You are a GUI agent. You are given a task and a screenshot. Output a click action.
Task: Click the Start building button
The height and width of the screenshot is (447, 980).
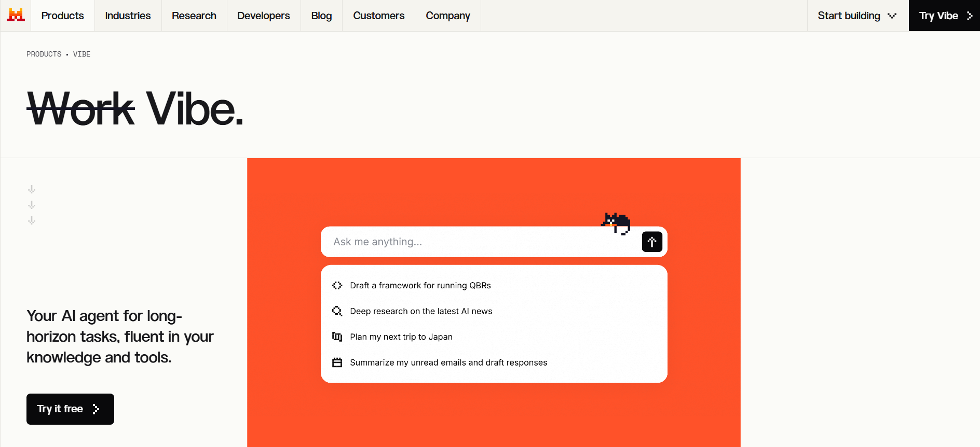tap(857, 16)
